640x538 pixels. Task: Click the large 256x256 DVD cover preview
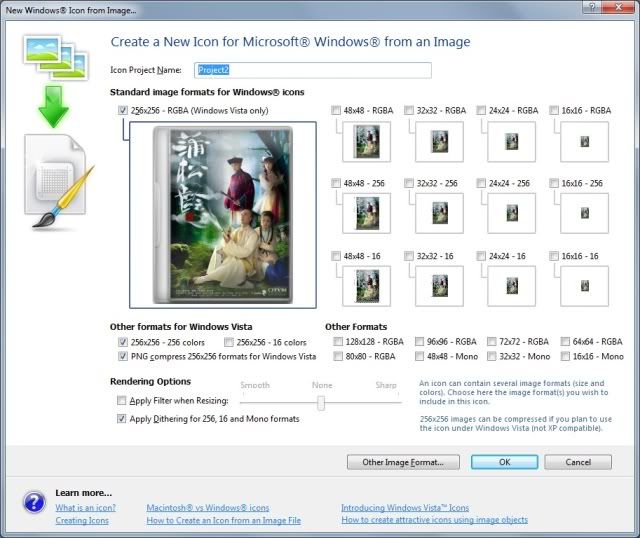(223, 215)
